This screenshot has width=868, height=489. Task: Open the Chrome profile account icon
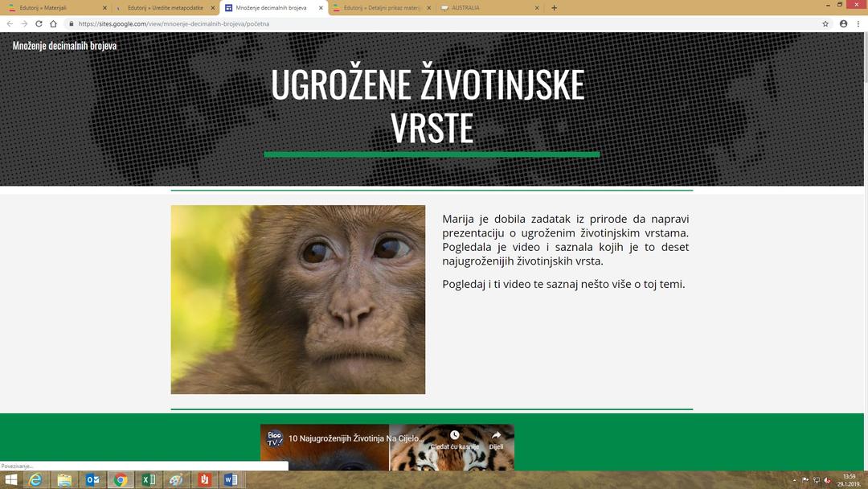843,24
